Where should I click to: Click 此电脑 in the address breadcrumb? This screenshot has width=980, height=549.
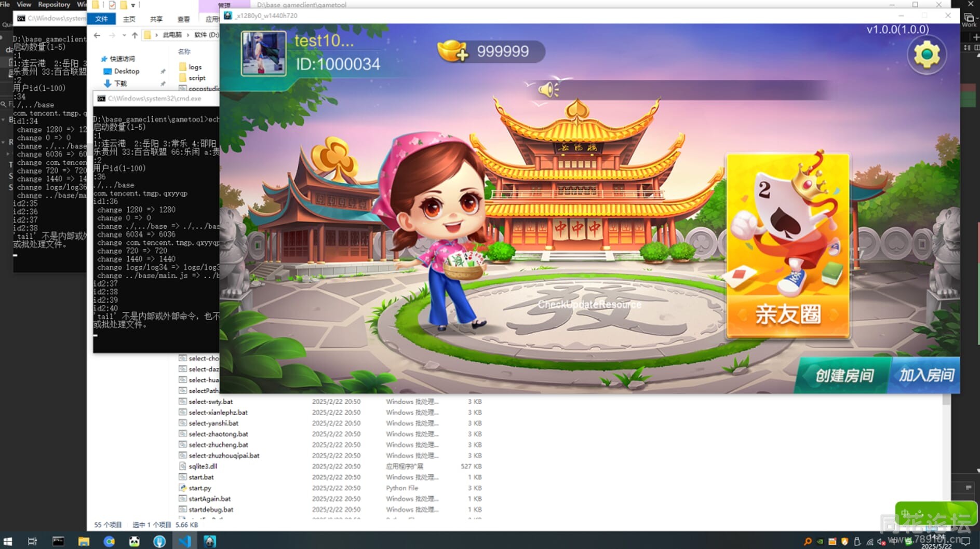(x=172, y=35)
